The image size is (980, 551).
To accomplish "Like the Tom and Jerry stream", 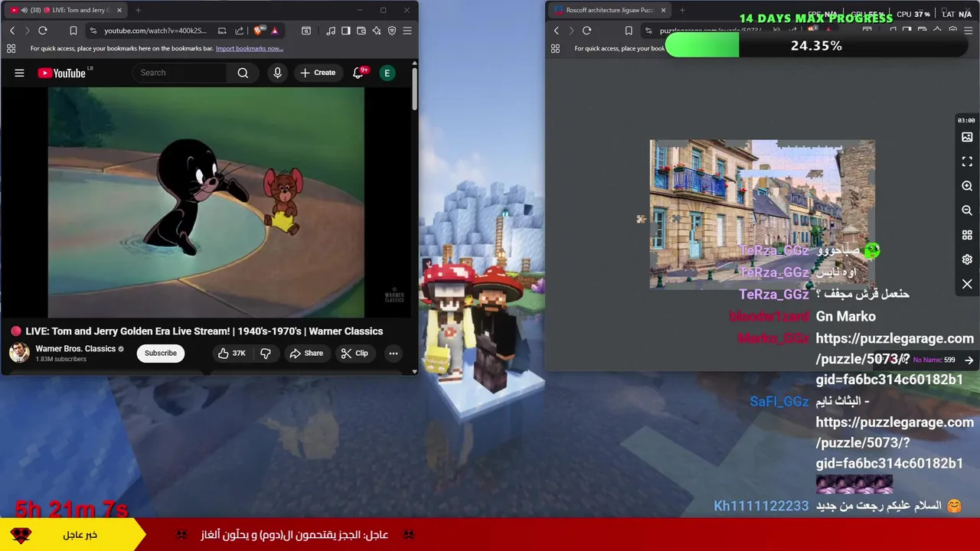I will coord(232,353).
